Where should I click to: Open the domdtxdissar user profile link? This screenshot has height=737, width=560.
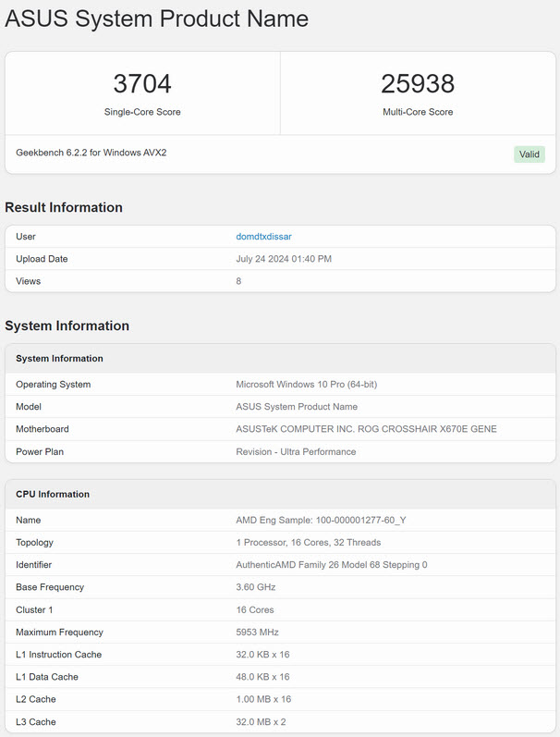pyautogui.click(x=263, y=237)
